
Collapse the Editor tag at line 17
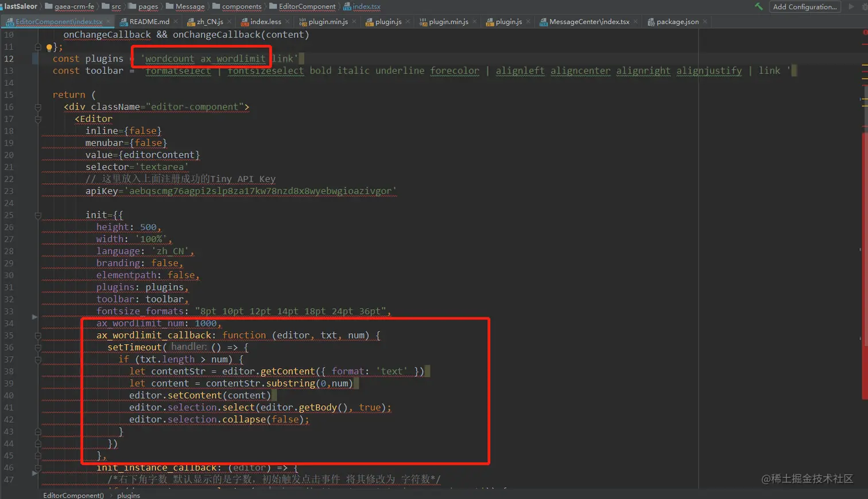tap(38, 119)
